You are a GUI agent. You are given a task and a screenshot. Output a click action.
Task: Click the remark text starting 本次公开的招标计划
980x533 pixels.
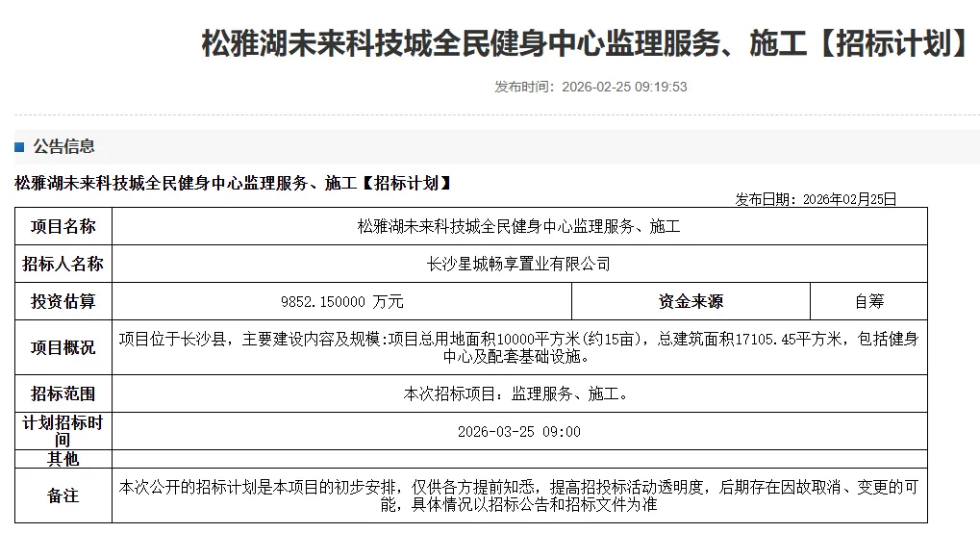(x=518, y=495)
